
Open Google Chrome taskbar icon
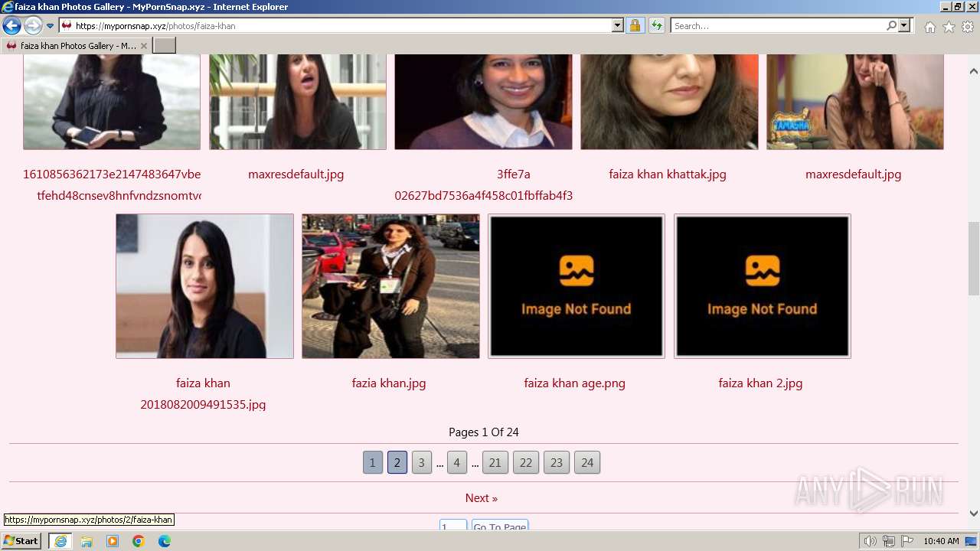click(139, 541)
